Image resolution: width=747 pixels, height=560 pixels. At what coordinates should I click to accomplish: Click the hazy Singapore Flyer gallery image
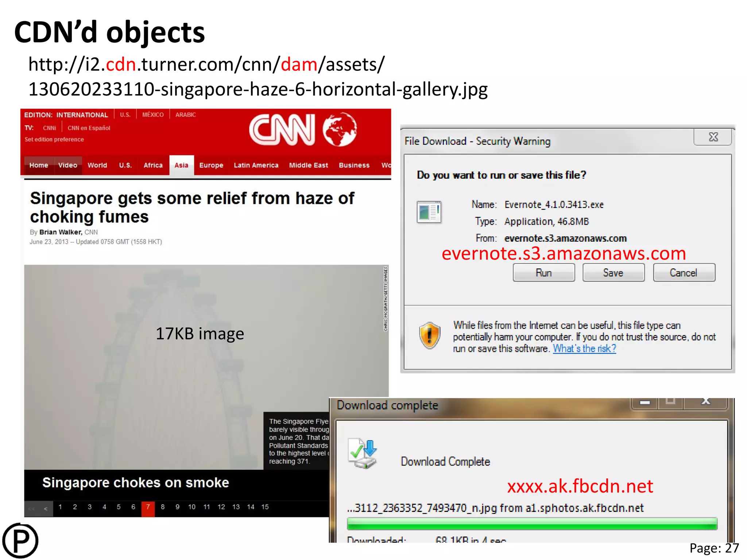click(x=206, y=367)
